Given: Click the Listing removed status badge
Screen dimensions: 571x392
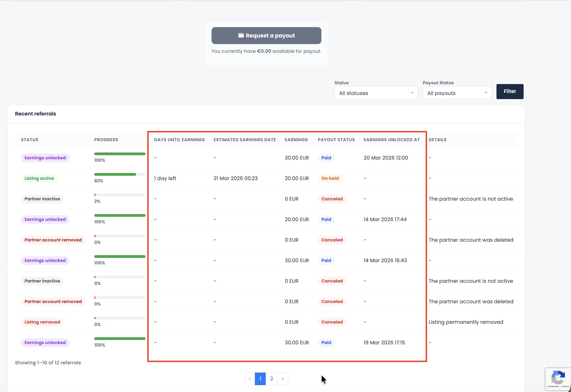Looking at the screenshot, I should tap(42, 322).
